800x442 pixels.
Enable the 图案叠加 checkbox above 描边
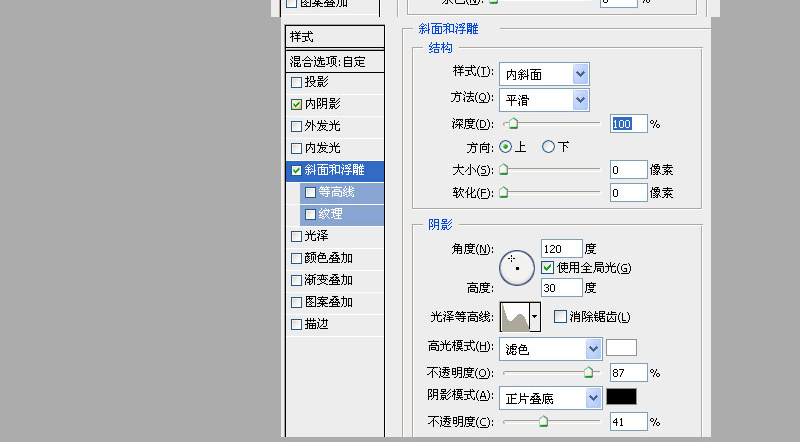pos(296,302)
